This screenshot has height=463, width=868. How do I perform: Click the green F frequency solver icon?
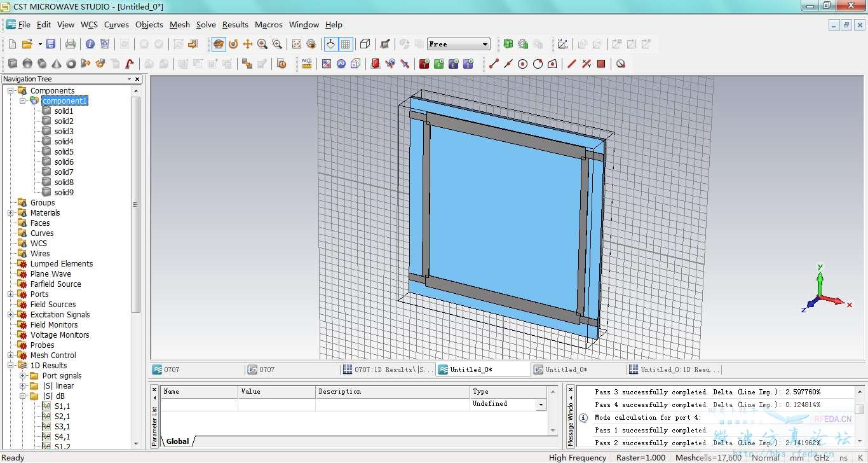(x=439, y=64)
